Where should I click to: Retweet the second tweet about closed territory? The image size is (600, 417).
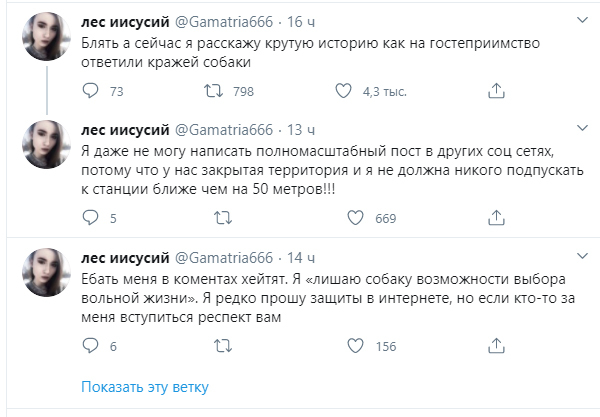(212, 218)
